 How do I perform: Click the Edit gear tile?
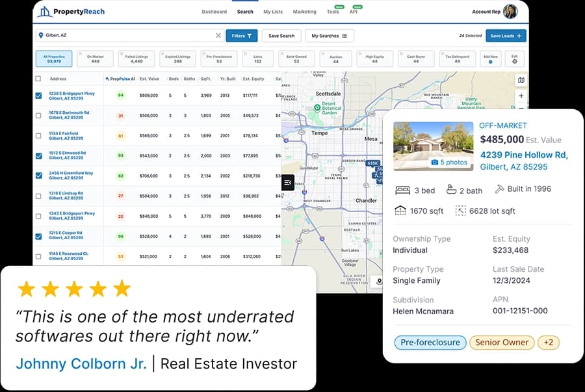515,59
